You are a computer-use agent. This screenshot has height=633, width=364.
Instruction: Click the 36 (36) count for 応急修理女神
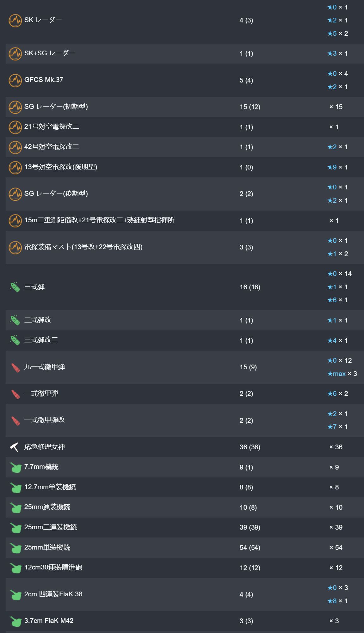tap(250, 447)
